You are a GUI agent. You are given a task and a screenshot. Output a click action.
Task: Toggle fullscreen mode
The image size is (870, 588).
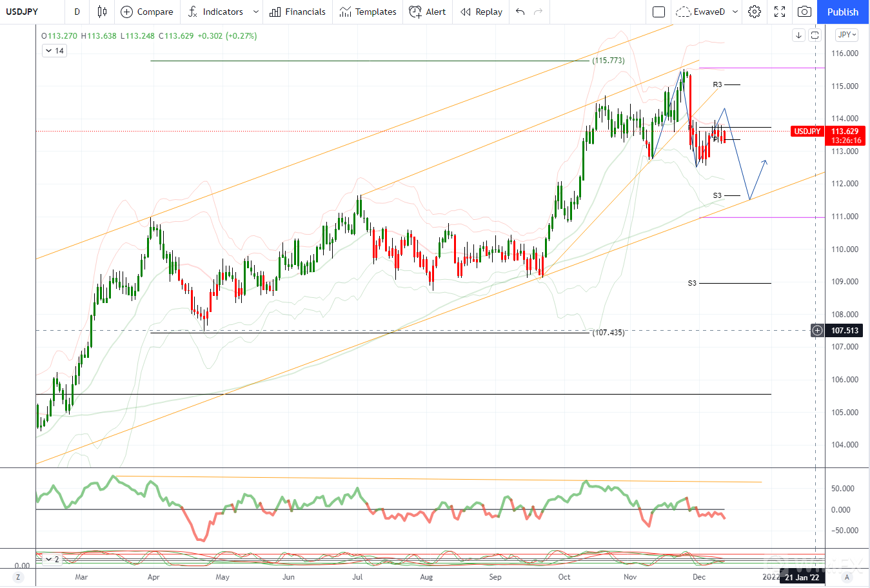pos(780,12)
